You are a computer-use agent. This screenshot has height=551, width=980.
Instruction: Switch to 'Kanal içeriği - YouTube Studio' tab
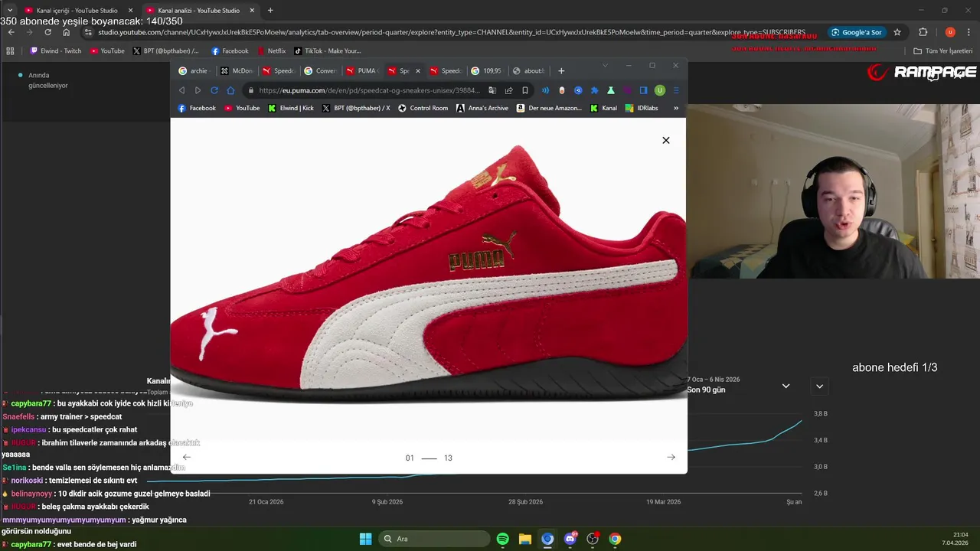click(x=77, y=11)
